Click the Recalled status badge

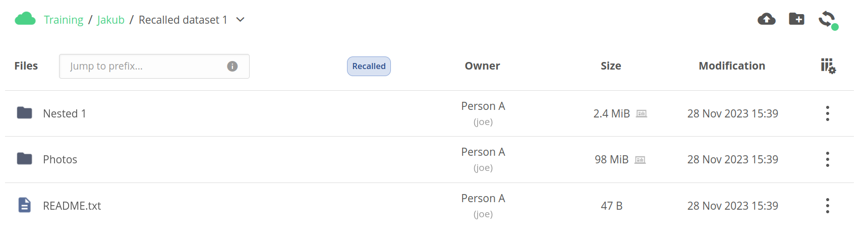(x=369, y=66)
